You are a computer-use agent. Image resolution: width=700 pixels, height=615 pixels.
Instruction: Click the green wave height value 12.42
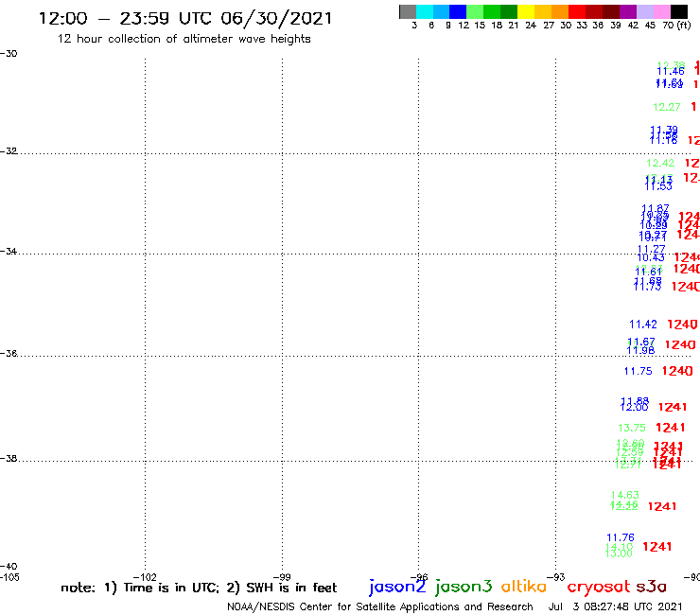[660, 163]
